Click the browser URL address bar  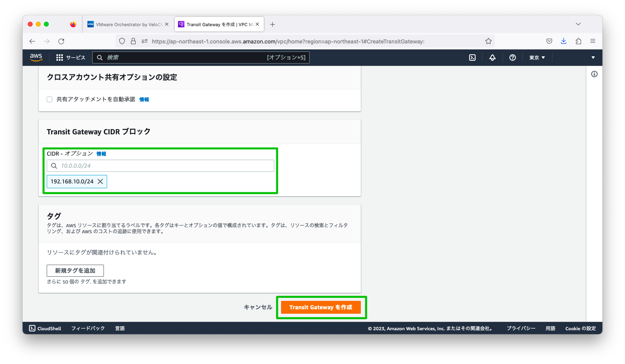pos(305,41)
